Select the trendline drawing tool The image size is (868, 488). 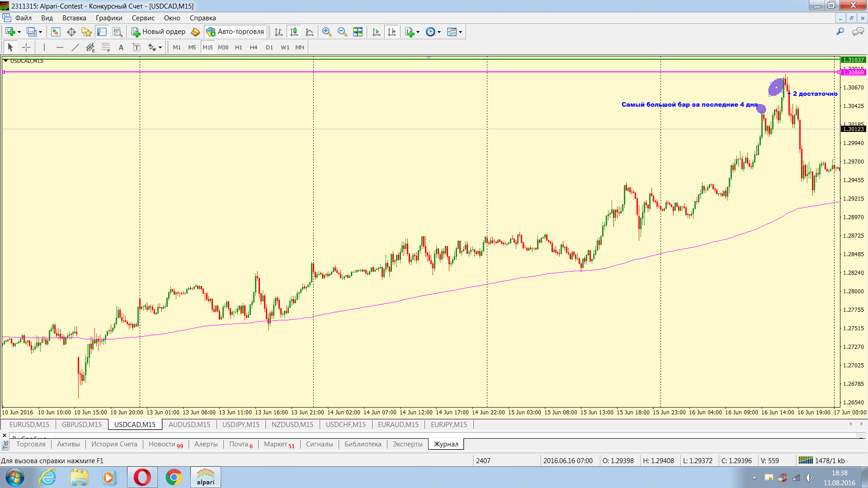pos(75,47)
